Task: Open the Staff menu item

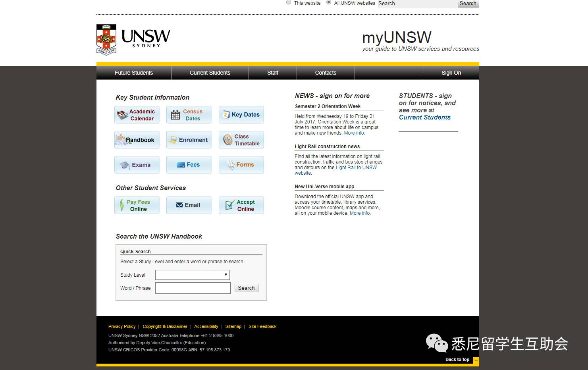Action: tap(273, 73)
